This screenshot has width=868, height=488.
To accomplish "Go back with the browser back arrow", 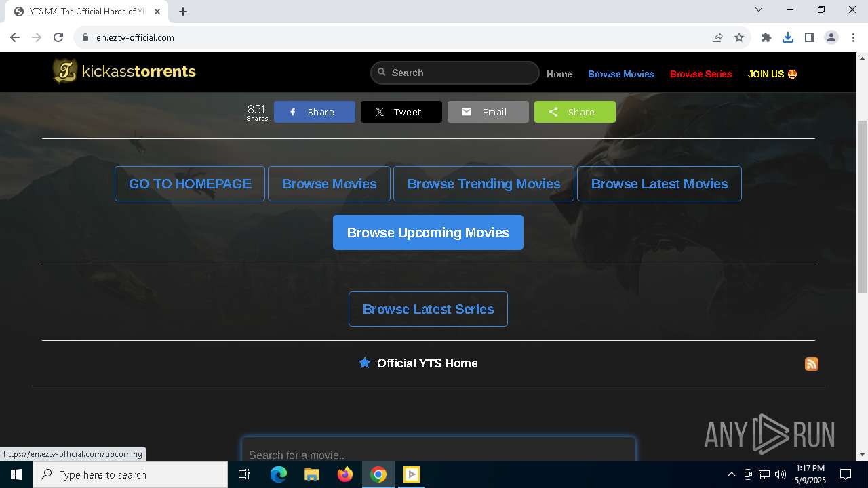I will [x=15, y=37].
